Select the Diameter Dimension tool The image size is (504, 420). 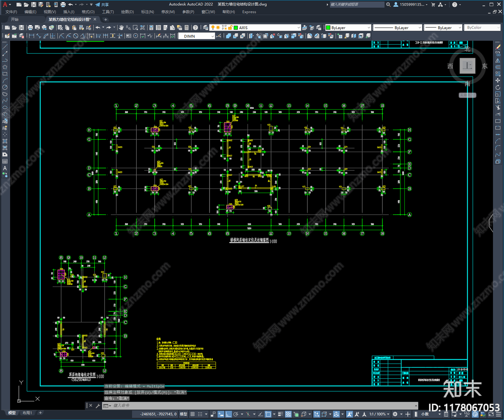(76, 36)
